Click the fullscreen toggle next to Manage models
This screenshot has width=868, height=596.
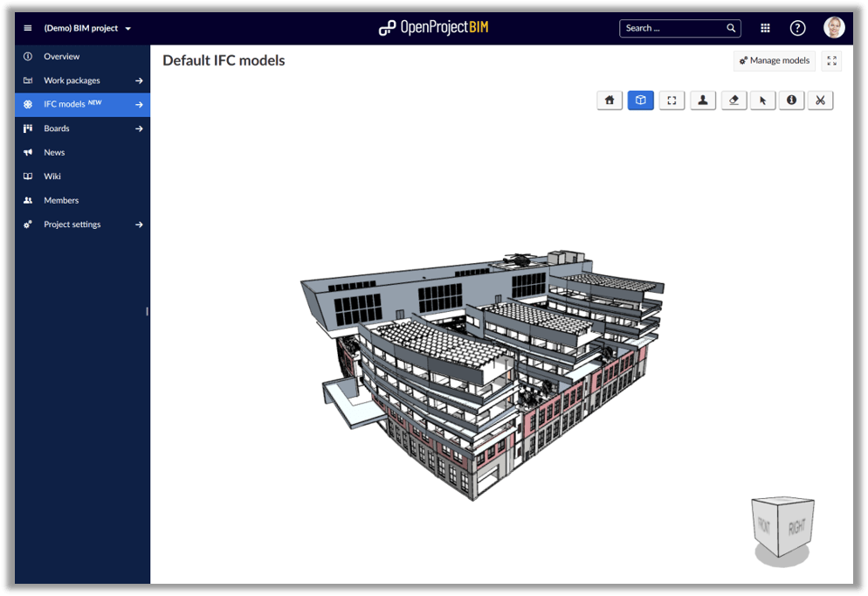(830, 60)
